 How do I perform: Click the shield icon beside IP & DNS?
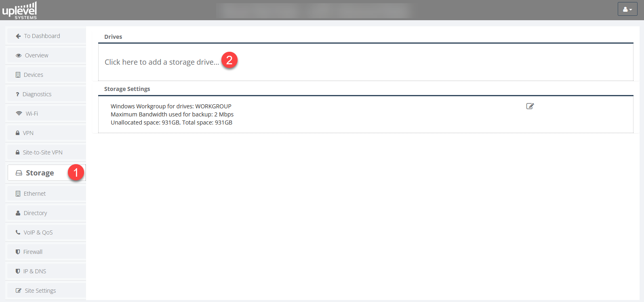tap(18, 271)
